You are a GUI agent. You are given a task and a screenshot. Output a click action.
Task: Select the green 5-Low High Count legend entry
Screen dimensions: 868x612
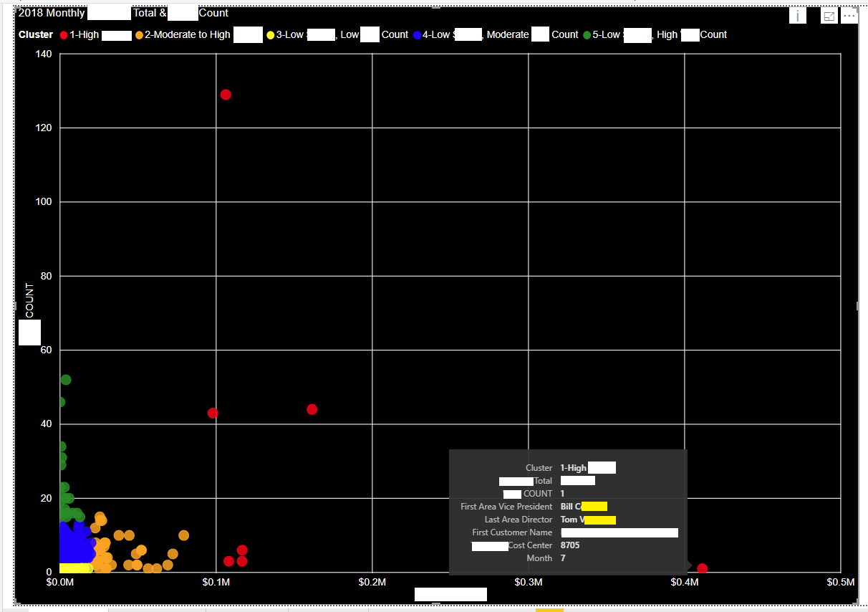(x=655, y=34)
